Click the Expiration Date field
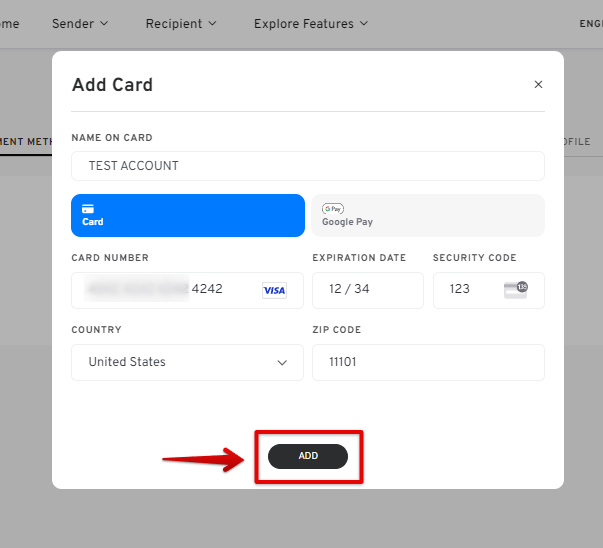The width and height of the screenshot is (603, 548). pyautogui.click(x=368, y=290)
